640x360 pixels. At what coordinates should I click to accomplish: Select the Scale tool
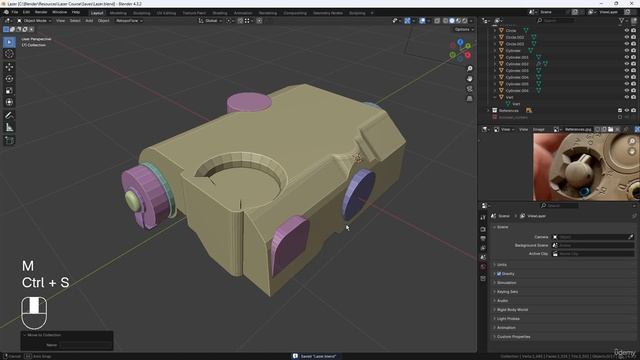coord(9,90)
